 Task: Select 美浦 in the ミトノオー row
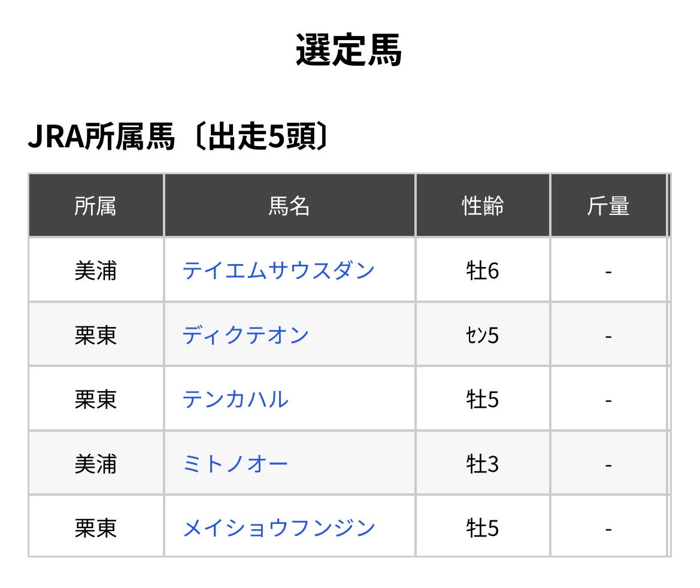pos(96,463)
